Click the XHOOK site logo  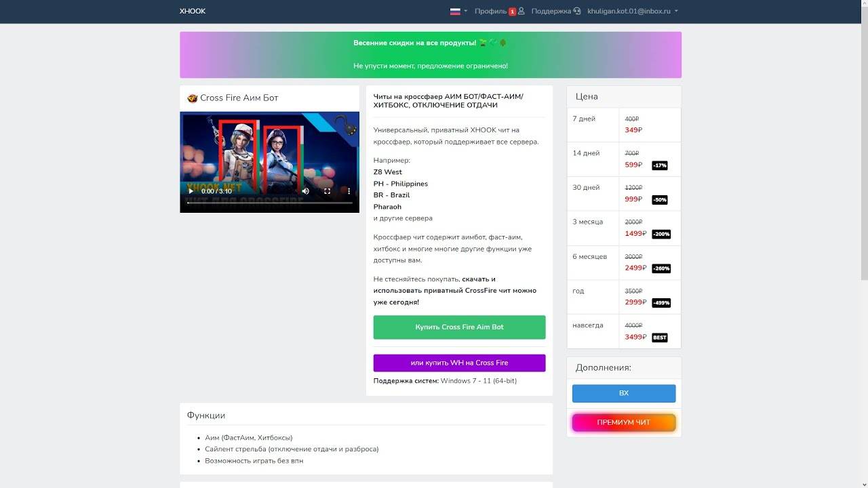pyautogui.click(x=193, y=11)
